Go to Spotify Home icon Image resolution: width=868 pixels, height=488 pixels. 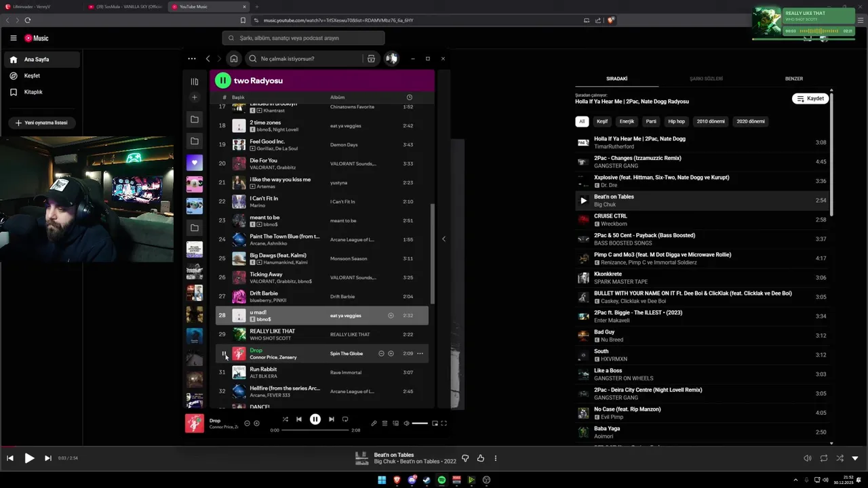tap(233, 59)
